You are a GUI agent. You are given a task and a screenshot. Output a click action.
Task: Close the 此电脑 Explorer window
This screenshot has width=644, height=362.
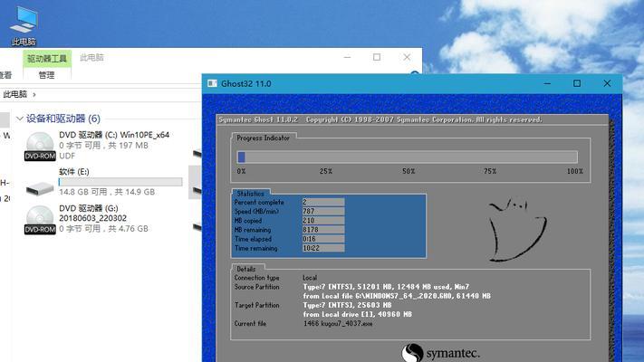pyautogui.click(x=407, y=57)
